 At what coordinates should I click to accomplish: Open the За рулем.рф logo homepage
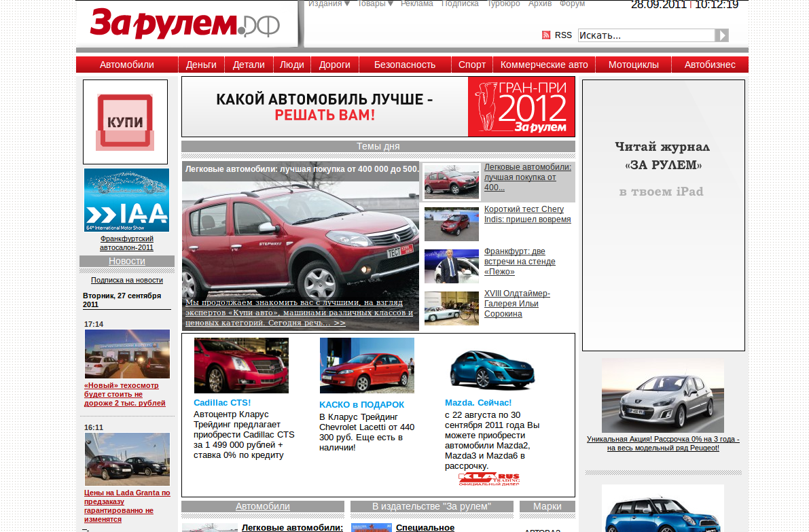click(185, 24)
